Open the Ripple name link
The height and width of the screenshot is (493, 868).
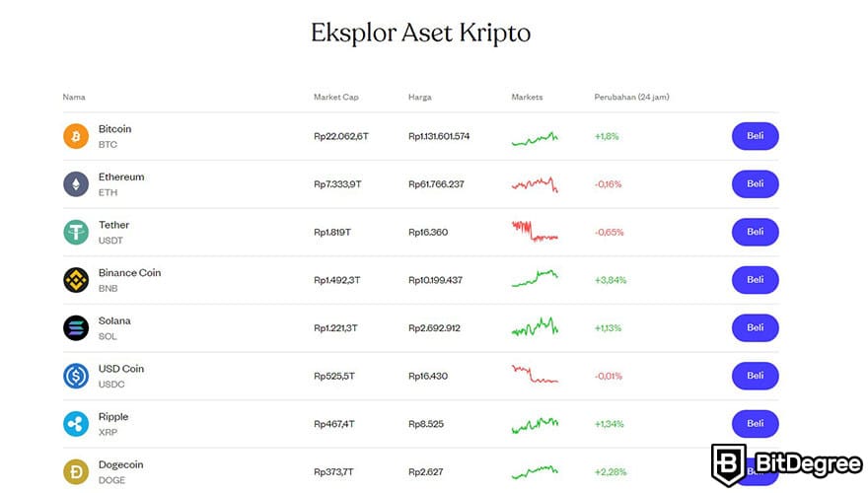click(113, 417)
